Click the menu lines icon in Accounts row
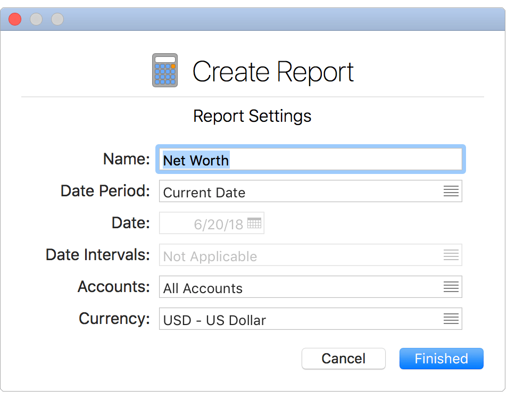This screenshot has width=532, height=399. (x=451, y=287)
